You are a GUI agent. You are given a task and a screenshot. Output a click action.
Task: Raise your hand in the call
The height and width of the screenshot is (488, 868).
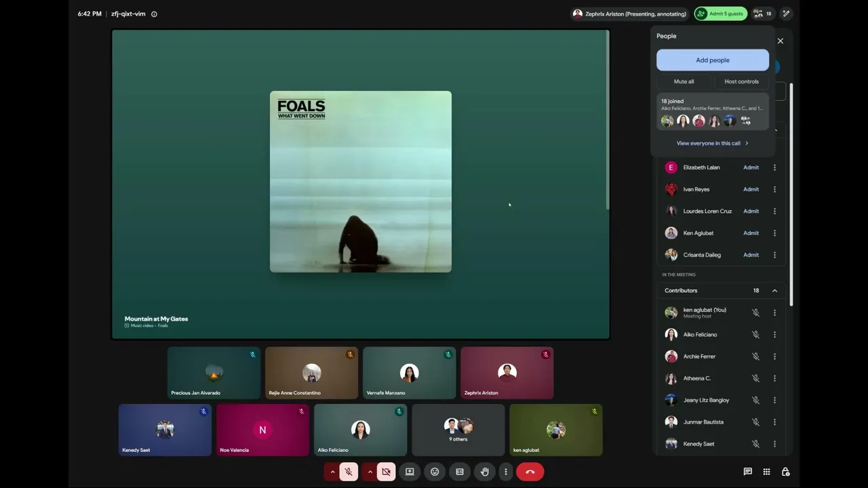(x=485, y=472)
